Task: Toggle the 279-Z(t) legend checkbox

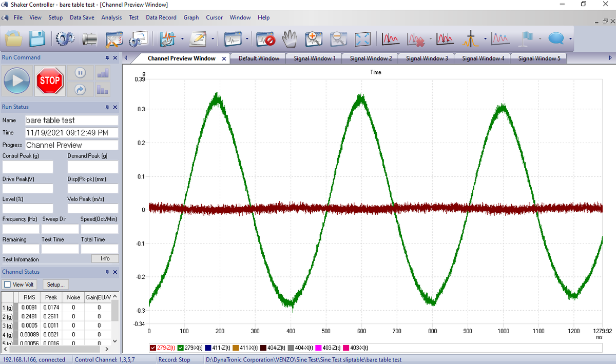Action: 153,348
